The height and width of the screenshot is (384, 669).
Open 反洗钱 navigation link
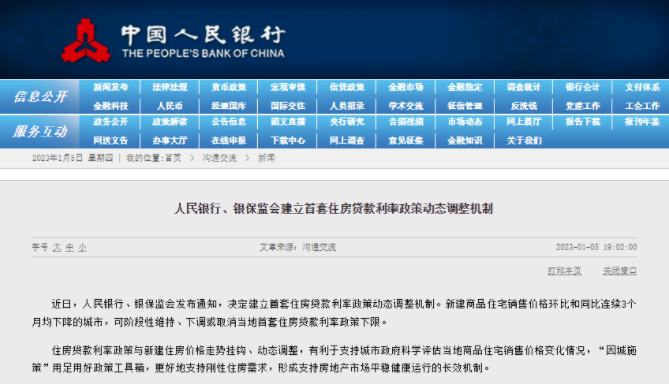pos(524,106)
